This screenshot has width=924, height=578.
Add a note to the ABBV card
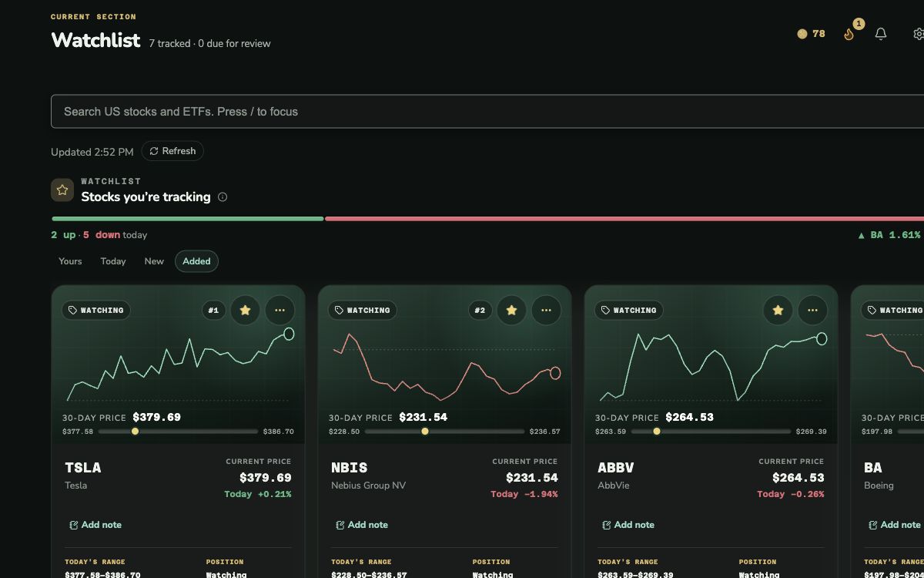[x=628, y=525]
